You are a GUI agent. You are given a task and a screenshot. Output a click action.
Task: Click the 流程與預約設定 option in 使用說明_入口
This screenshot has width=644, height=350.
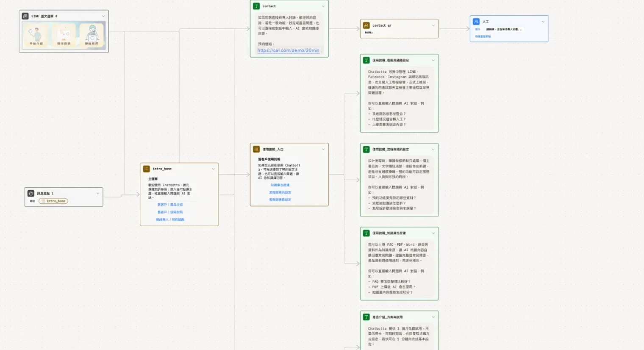pos(280,192)
